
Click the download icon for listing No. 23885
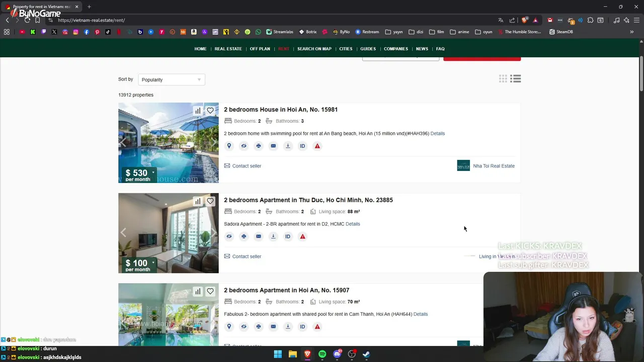tap(273, 236)
